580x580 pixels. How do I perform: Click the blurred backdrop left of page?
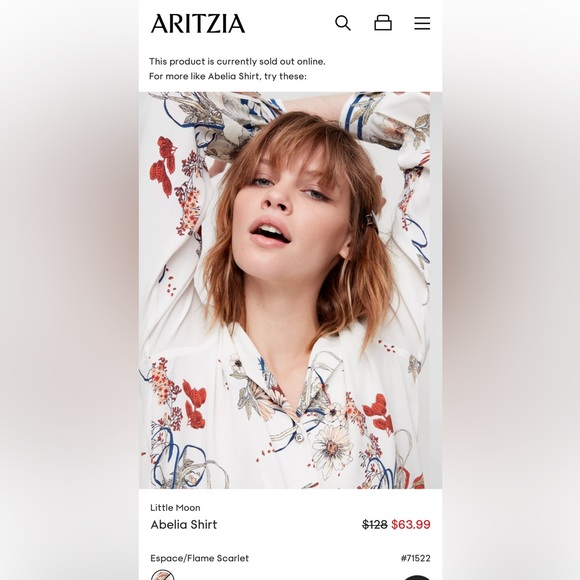point(69,290)
